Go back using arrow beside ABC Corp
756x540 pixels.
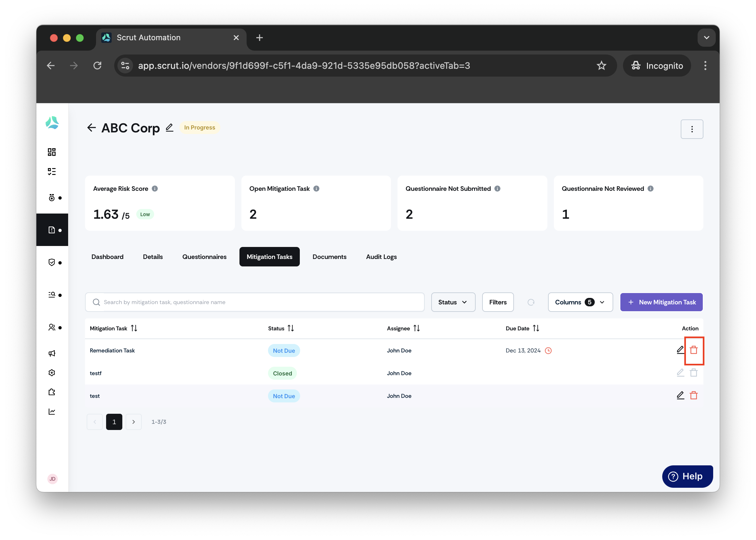pos(91,128)
